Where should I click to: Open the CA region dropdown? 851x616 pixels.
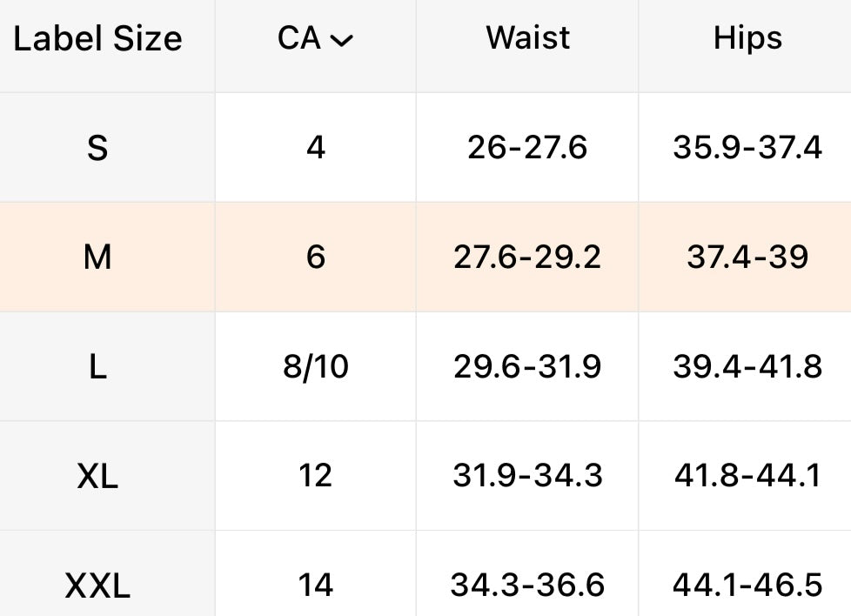[316, 39]
